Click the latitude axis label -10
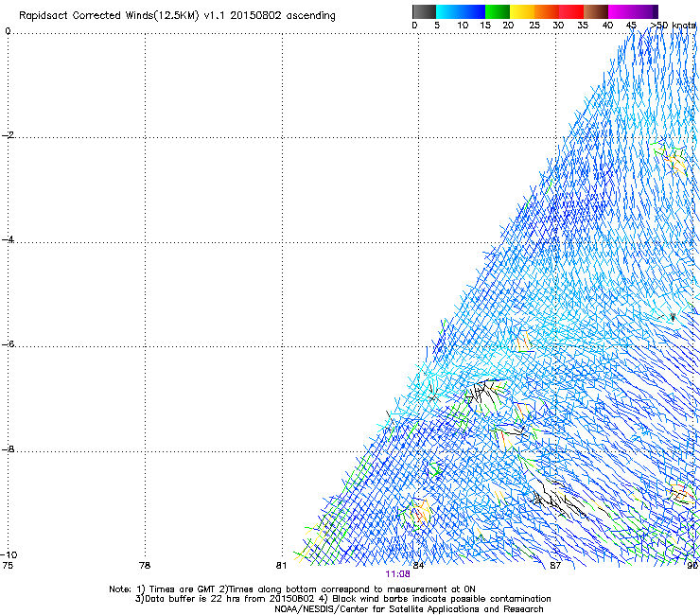This screenshot has height=615, width=700. pos(9,554)
